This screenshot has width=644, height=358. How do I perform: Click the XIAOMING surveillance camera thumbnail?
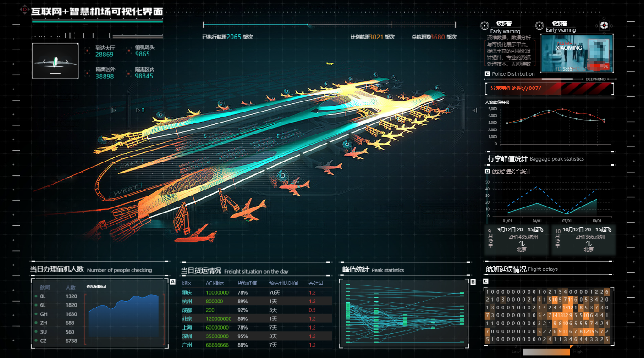click(x=577, y=53)
